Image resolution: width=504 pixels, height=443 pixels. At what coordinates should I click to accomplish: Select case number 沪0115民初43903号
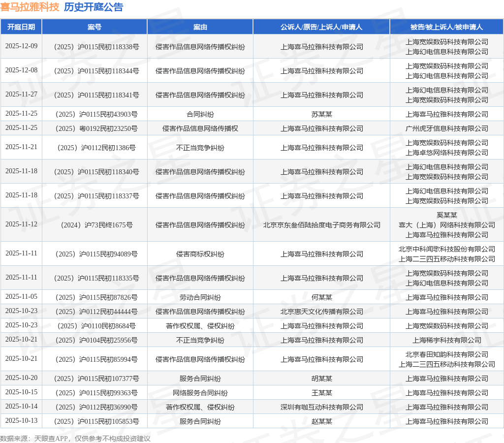point(96,115)
